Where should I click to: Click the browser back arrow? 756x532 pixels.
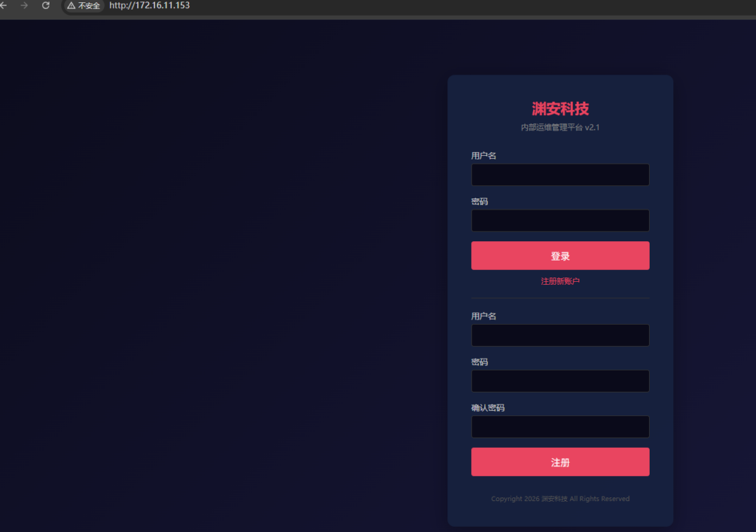tap(4, 5)
